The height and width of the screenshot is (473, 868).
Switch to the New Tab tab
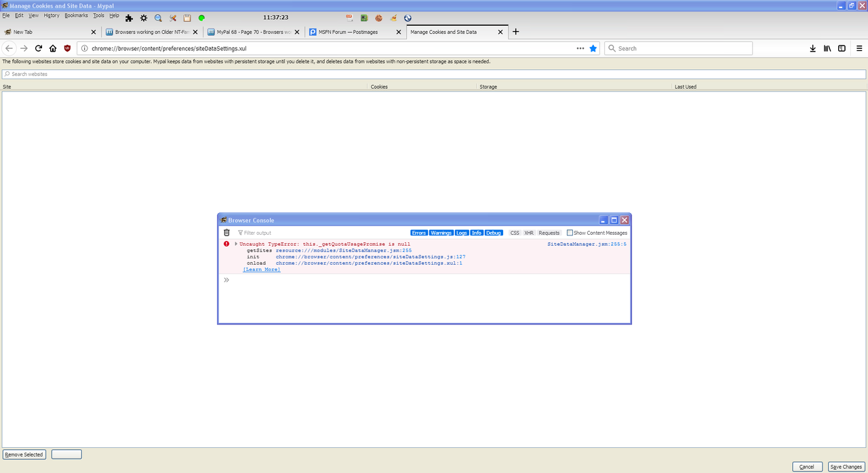pos(51,32)
